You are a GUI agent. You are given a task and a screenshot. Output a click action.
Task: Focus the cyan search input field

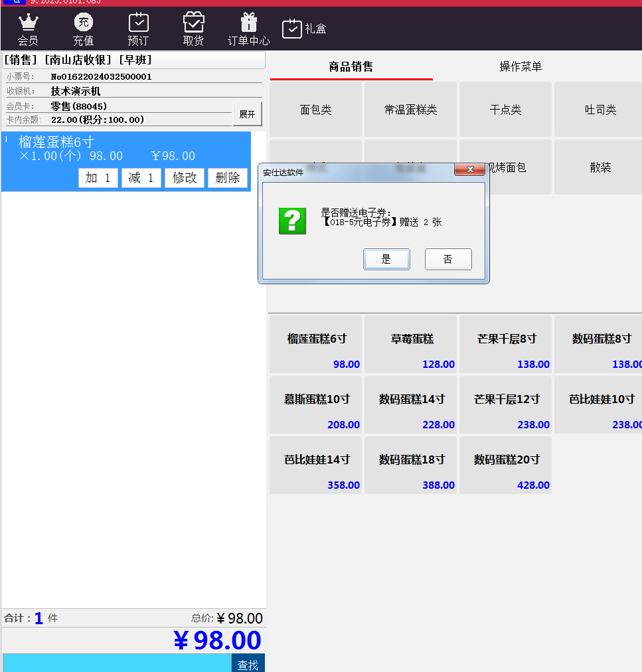coord(117,663)
